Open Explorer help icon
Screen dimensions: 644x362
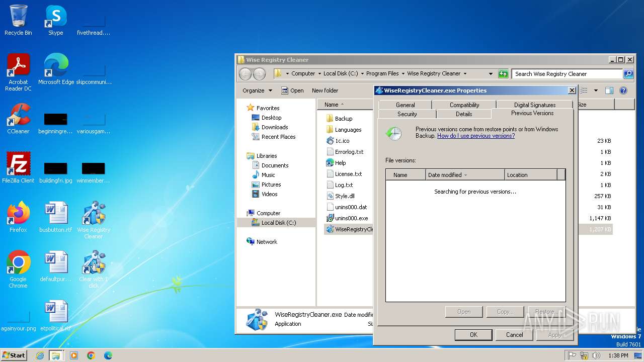(x=623, y=90)
